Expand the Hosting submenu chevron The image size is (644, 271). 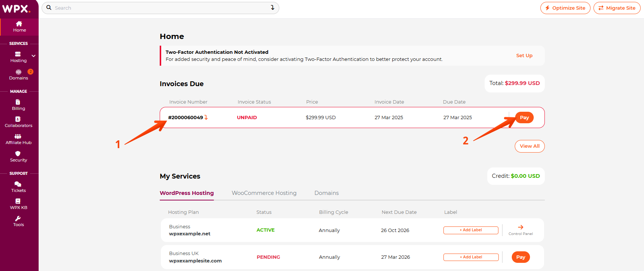(x=33, y=56)
